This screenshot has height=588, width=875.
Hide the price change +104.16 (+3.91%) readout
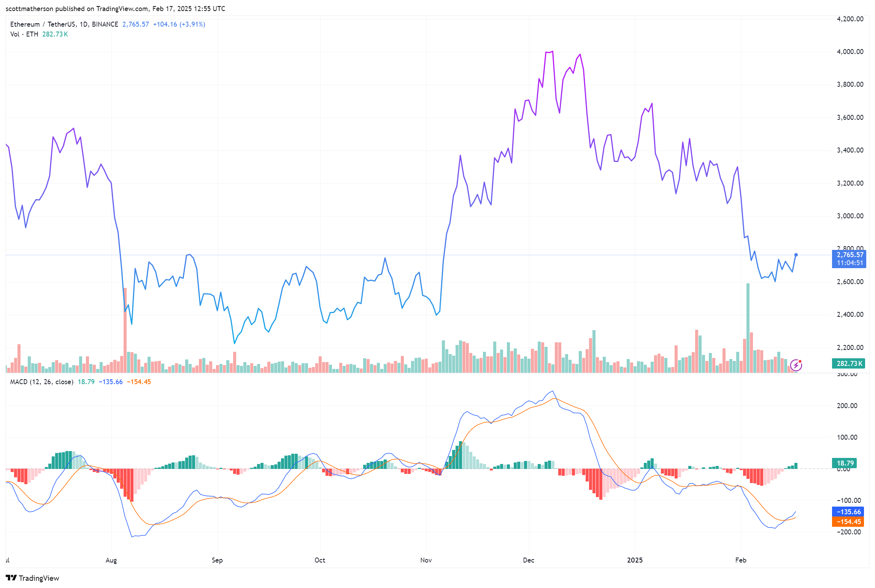click(179, 24)
